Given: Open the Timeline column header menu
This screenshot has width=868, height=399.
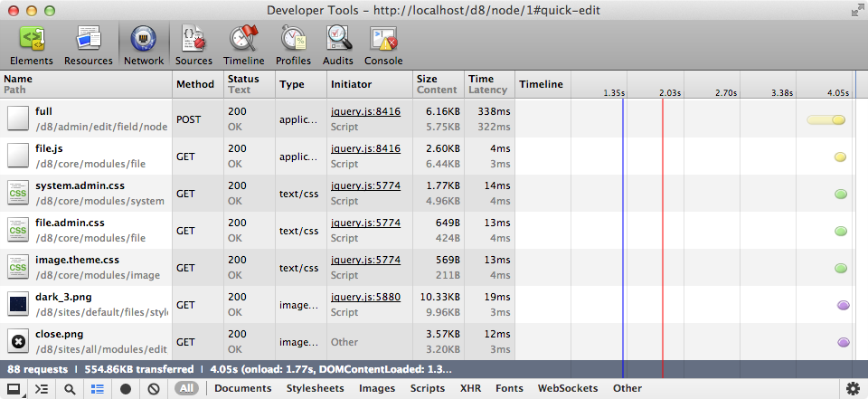Looking at the screenshot, I should (x=542, y=84).
